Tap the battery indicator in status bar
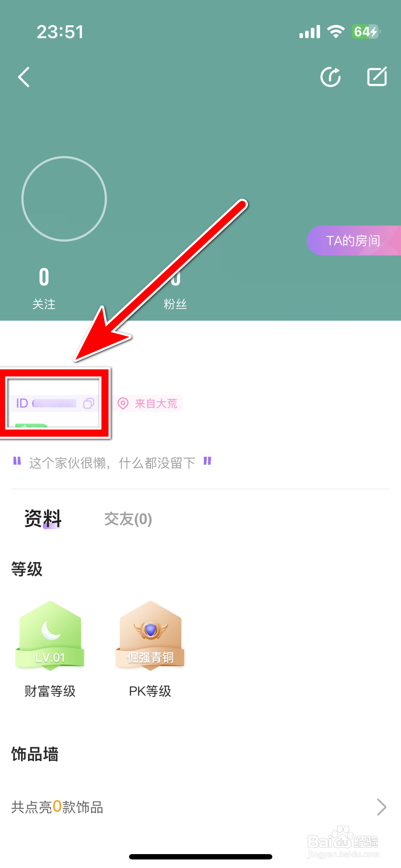 (x=366, y=32)
